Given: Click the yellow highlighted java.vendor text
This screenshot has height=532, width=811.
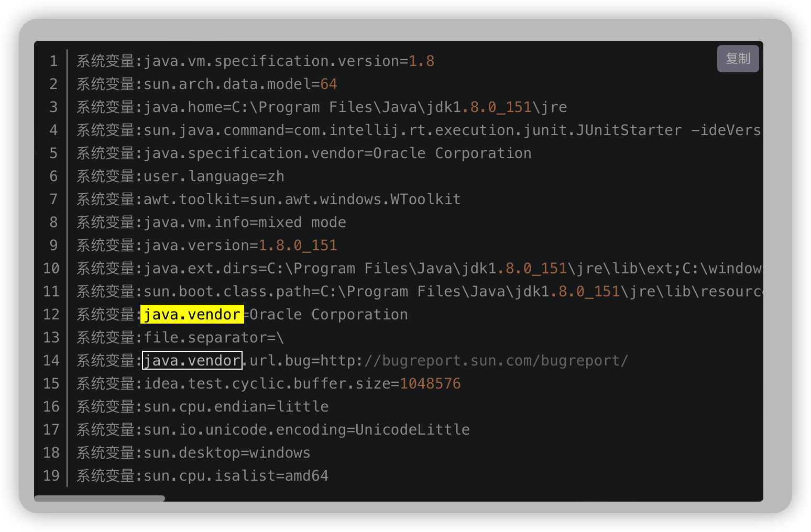Looking at the screenshot, I should pyautogui.click(x=192, y=314).
